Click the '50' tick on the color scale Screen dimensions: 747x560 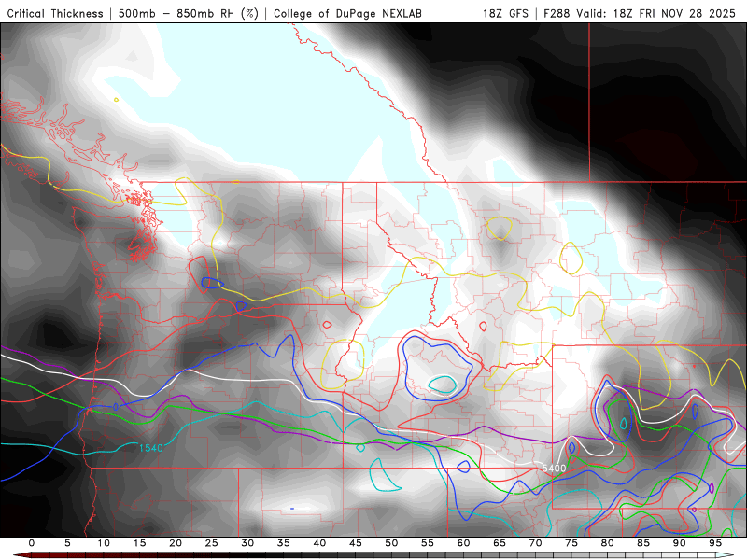pyautogui.click(x=391, y=543)
